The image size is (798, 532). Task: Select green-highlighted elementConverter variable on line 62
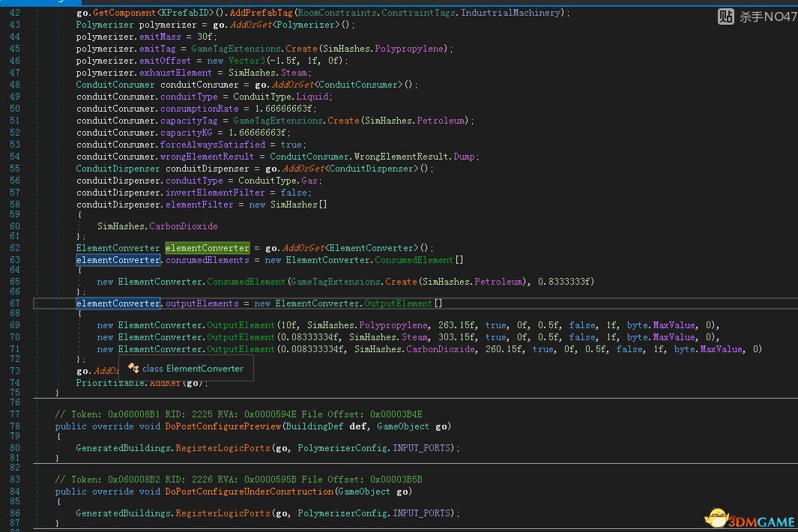pyautogui.click(x=208, y=248)
